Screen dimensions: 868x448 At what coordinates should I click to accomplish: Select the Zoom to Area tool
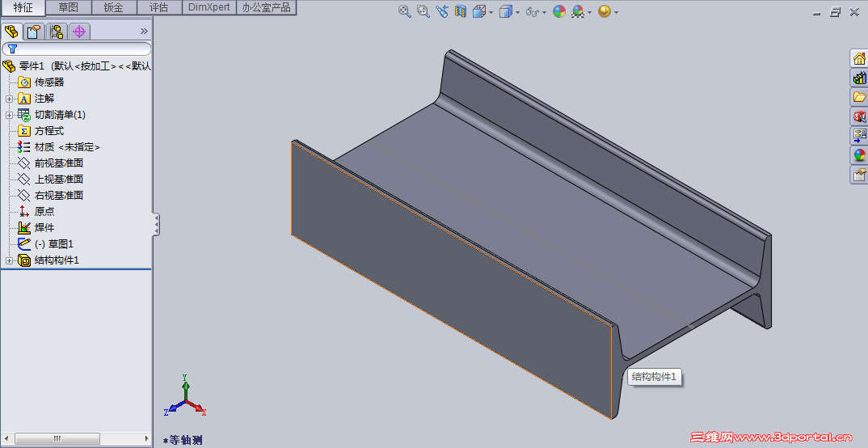[423, 11]
